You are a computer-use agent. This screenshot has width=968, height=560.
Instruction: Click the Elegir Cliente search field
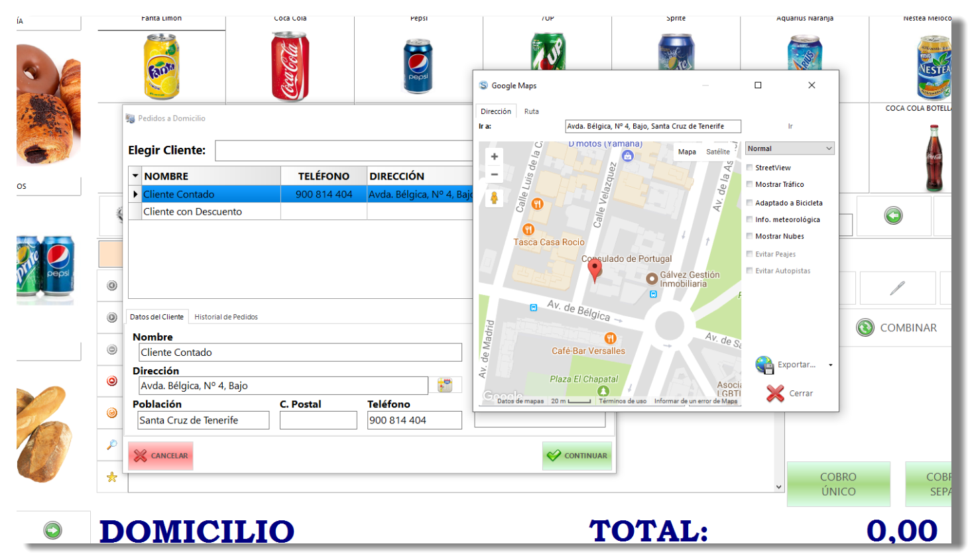343,150
